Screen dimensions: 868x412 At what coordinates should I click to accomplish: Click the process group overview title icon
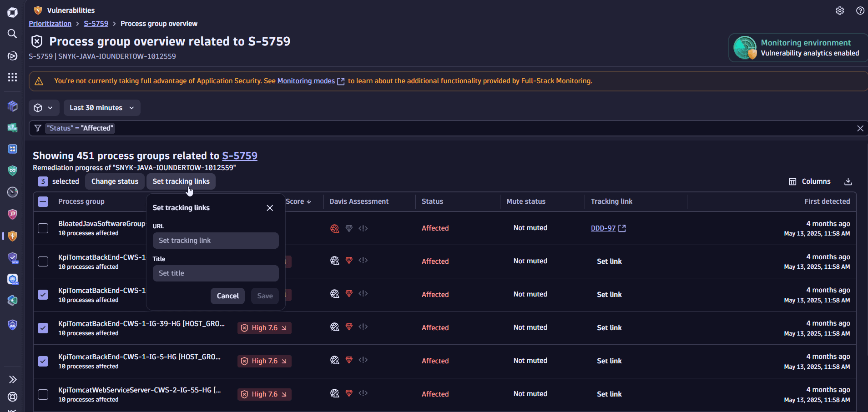pos(37,41)
